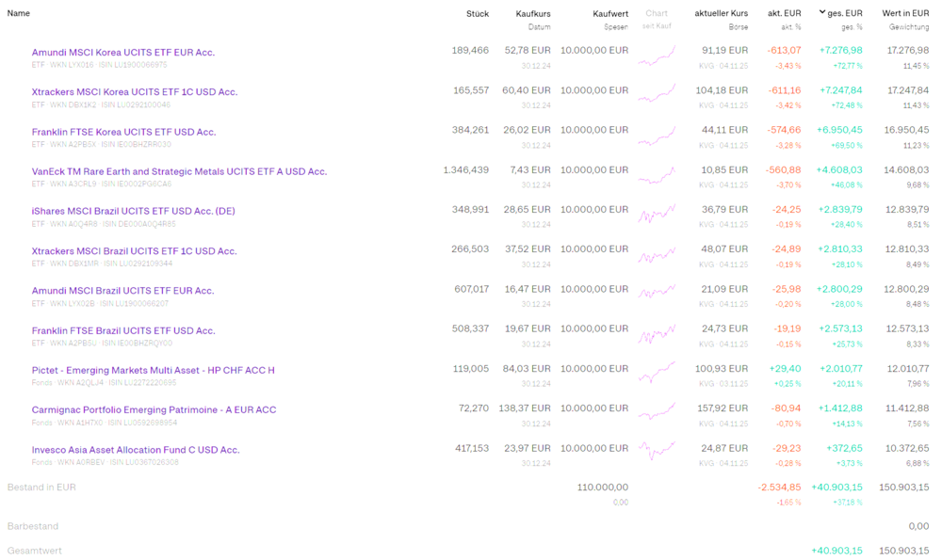
Task: Open the VanEck Rare Earth chart thumbnail
Action: click(x=657, y=175)
